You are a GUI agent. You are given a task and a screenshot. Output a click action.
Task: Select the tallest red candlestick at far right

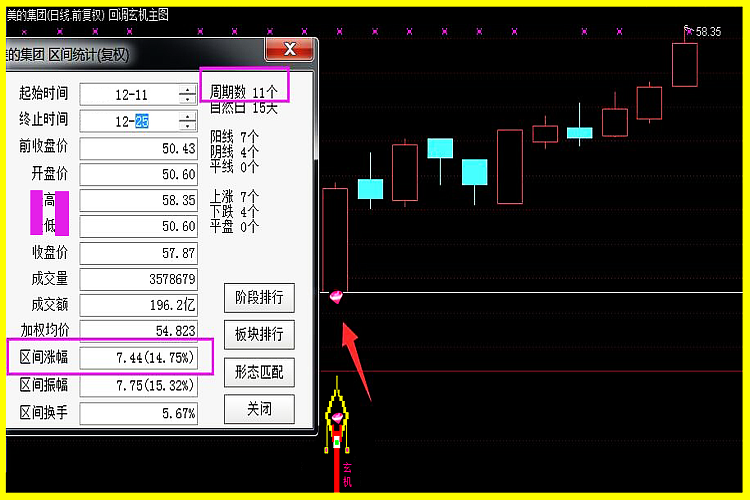[685, 65]
